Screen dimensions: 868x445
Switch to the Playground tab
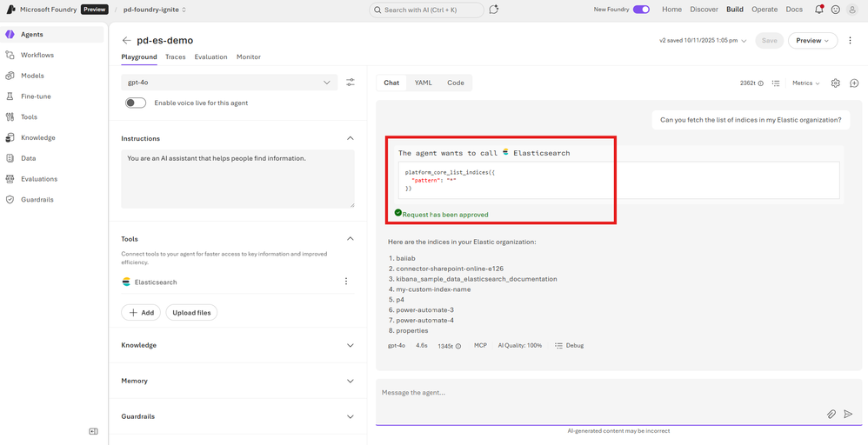click(139, 56)
